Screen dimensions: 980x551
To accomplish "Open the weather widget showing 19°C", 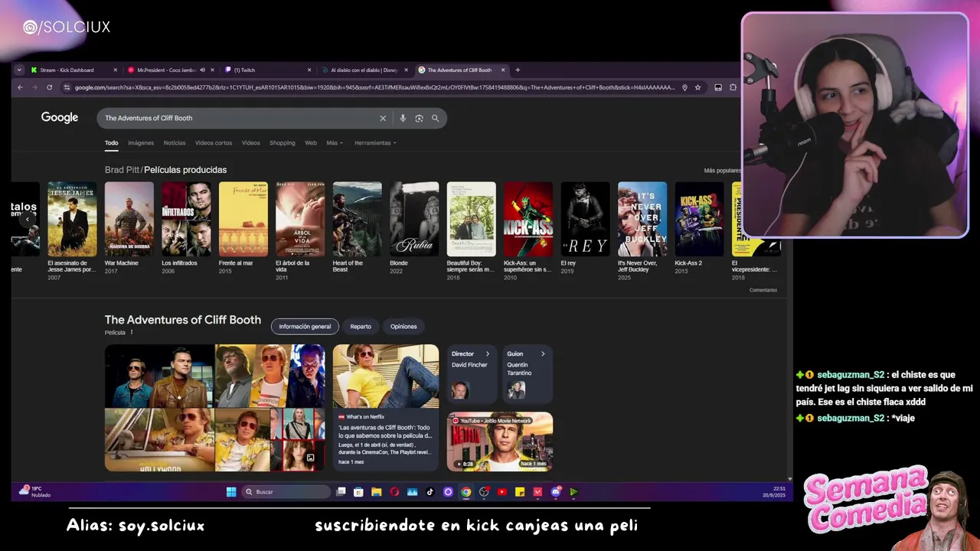I will pos(34,491).
